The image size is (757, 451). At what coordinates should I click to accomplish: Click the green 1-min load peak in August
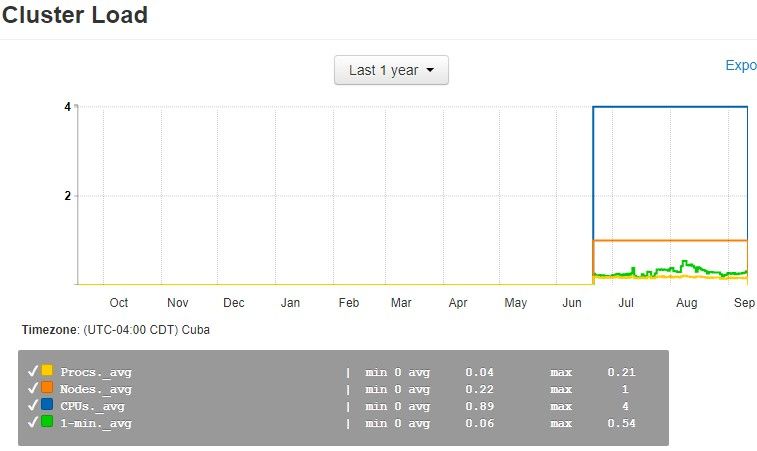click(x=685, y=262)
